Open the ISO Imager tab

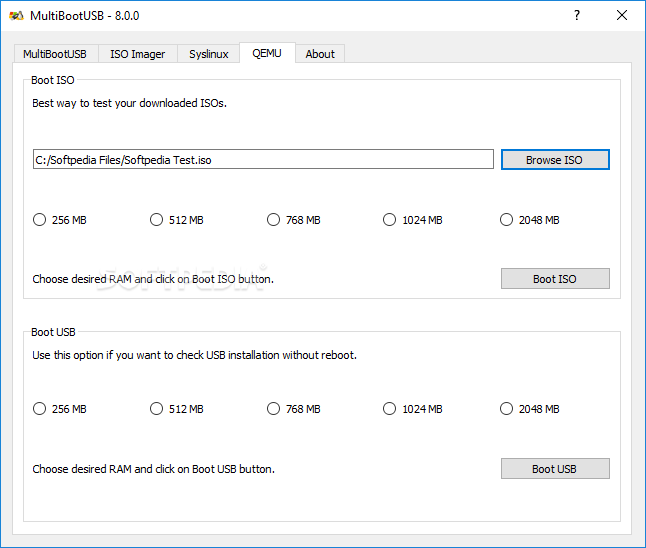pyautogui.click(x=138, y=54)
